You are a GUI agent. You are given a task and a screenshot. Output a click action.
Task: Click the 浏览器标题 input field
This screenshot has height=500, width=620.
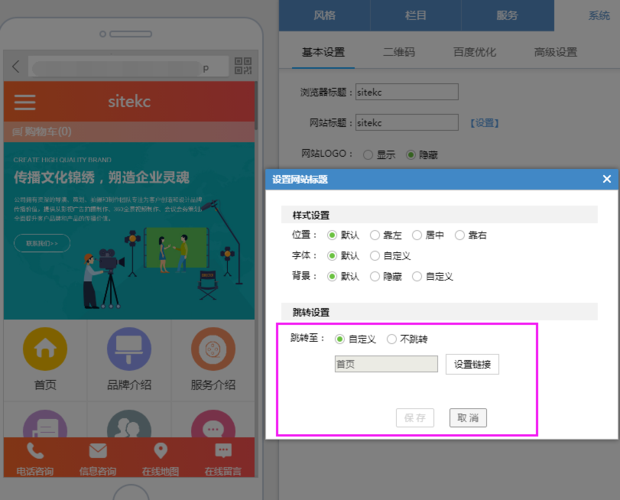[x=407, y=92]
